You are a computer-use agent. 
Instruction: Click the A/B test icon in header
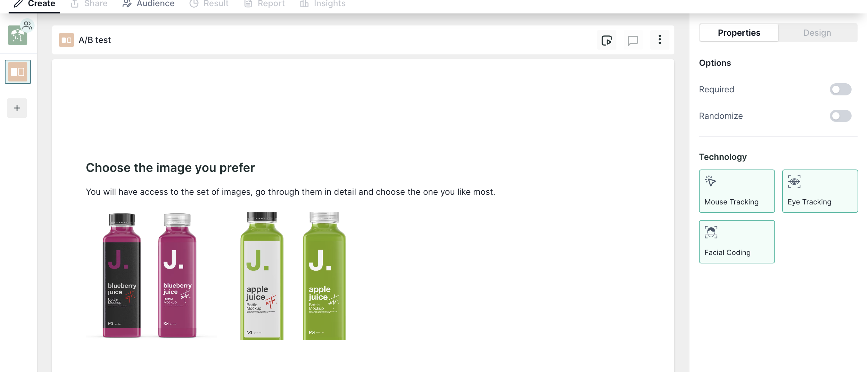click(66, 40)
